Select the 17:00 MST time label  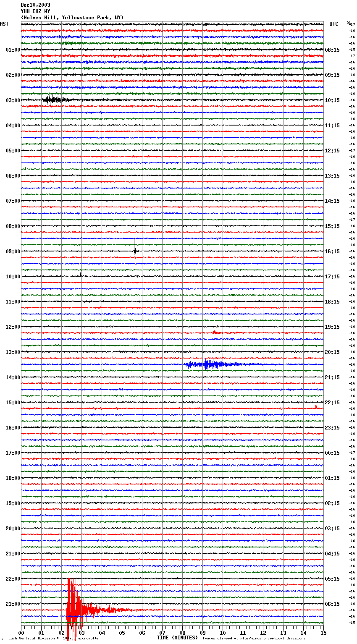pyautogui.click(x=13, y=453)
